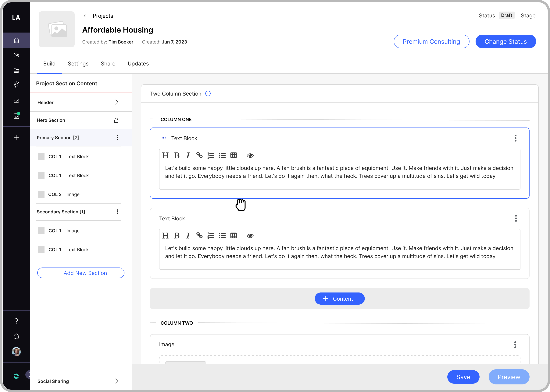Click the user avatar in the sidebar

click(16, 352)
